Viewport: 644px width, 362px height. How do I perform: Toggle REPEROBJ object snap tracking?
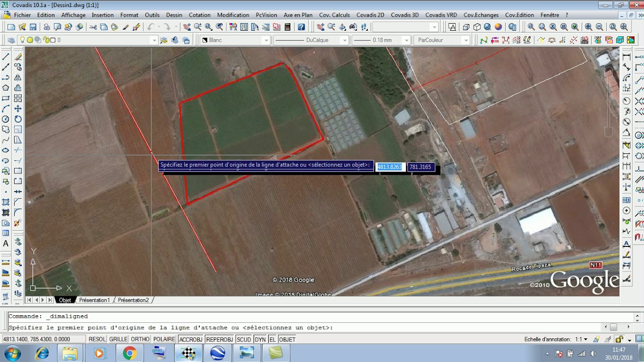[x=220, y=339]
